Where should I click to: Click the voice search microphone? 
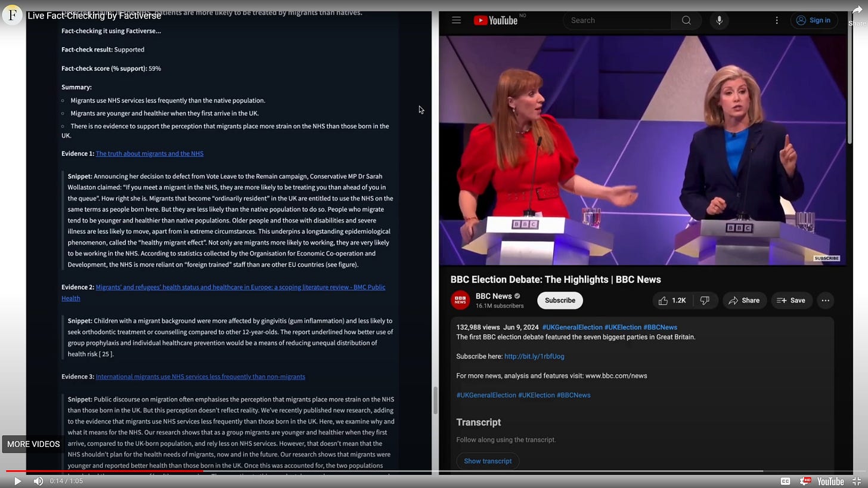click(x=719, y=20)
